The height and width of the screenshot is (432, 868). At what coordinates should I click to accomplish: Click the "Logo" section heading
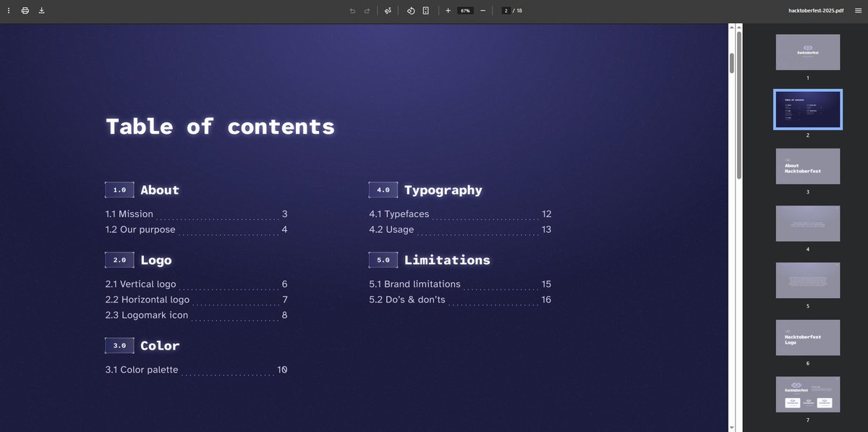pyautogui.click(x=156, y=261)
